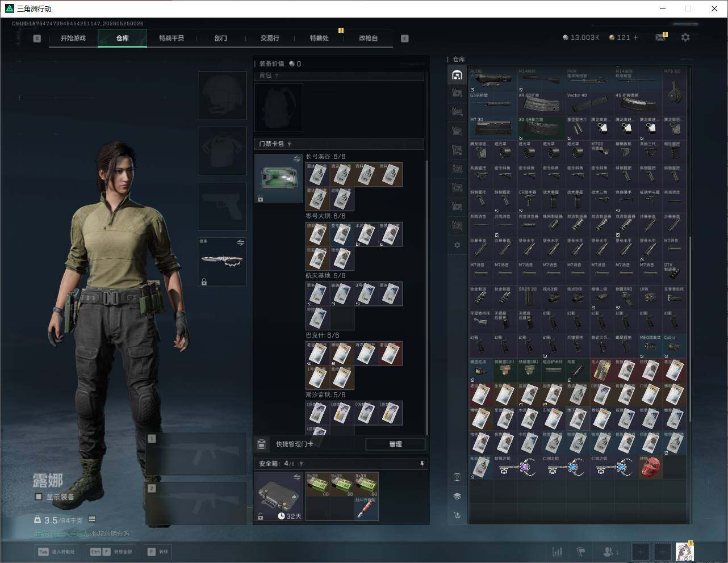Open warehouse sidebar gear settings
This screenshot has height=563, width=728.
pos(457,245)
